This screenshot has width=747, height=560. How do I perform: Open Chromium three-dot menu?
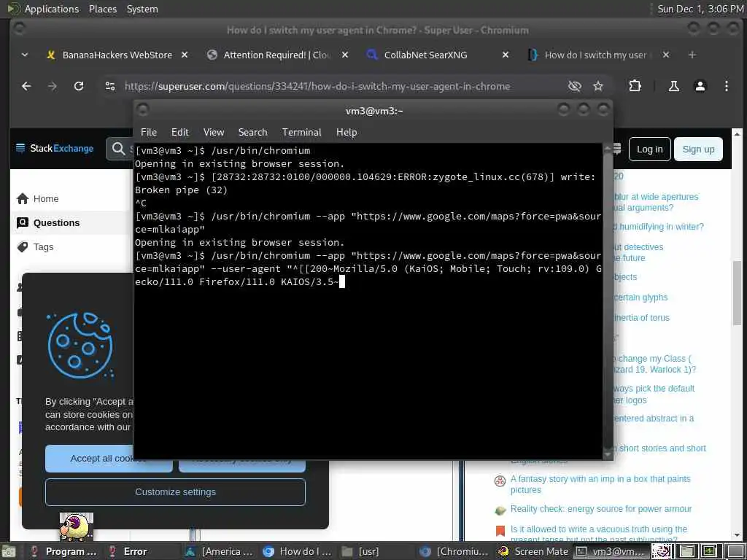pyautogui.click(x=726, y=86)
